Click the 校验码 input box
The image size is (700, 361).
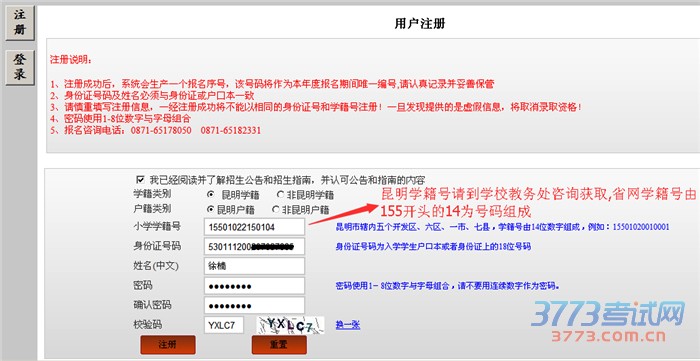pos(224,325)
